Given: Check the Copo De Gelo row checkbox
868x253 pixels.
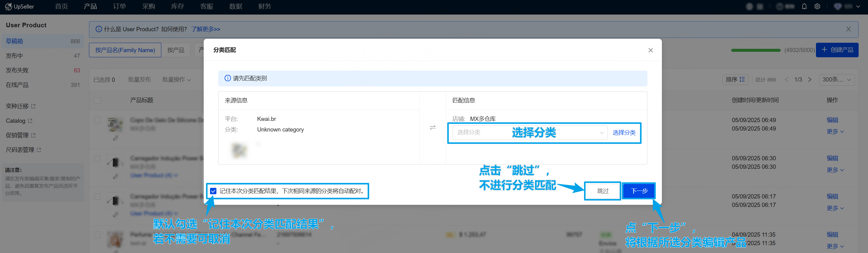Looking at the screenshot, I should coord(97,120).
